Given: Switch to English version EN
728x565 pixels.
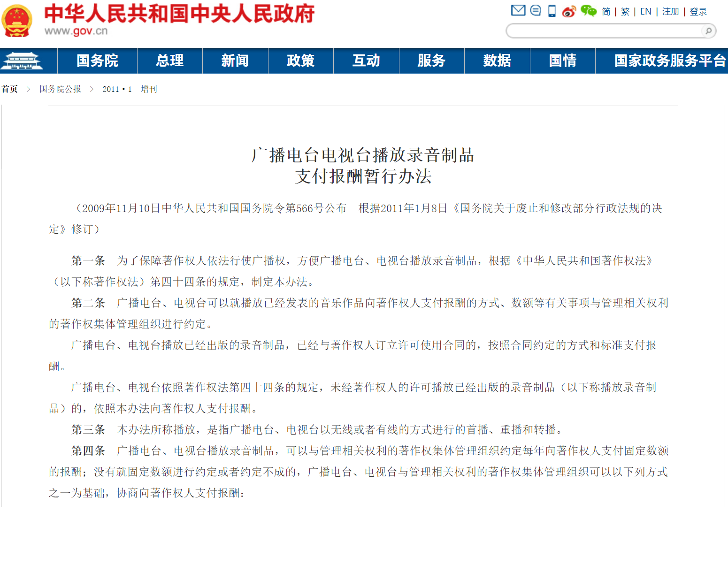Looking at the screenshot, I should coord(646,12).
